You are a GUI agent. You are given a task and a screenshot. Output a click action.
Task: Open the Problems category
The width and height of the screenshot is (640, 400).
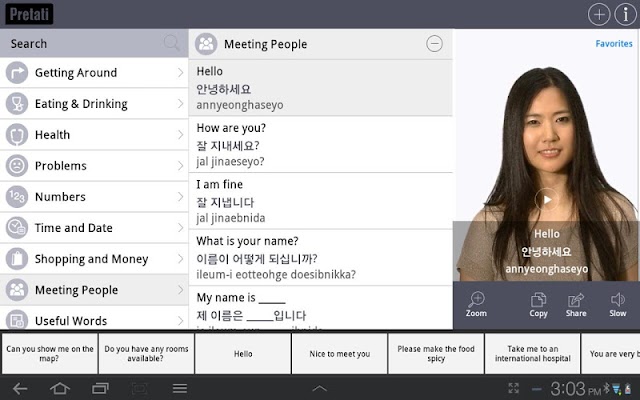coord(94,166)
